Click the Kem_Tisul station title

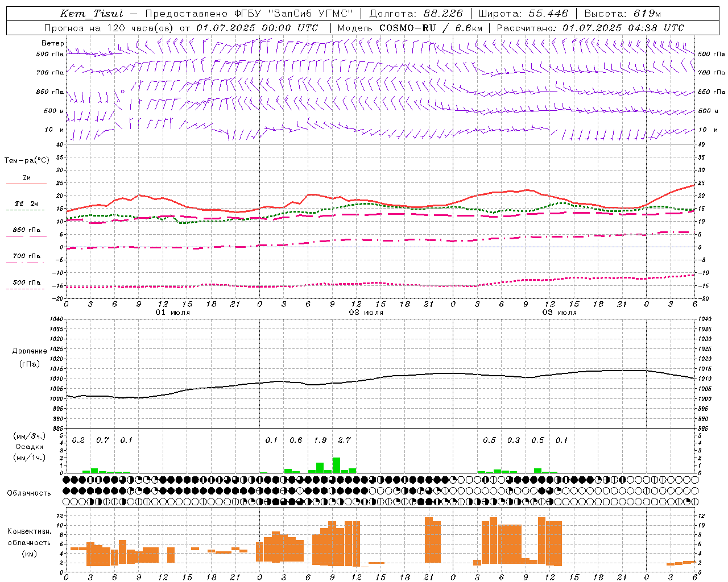[x=91, y=14]
